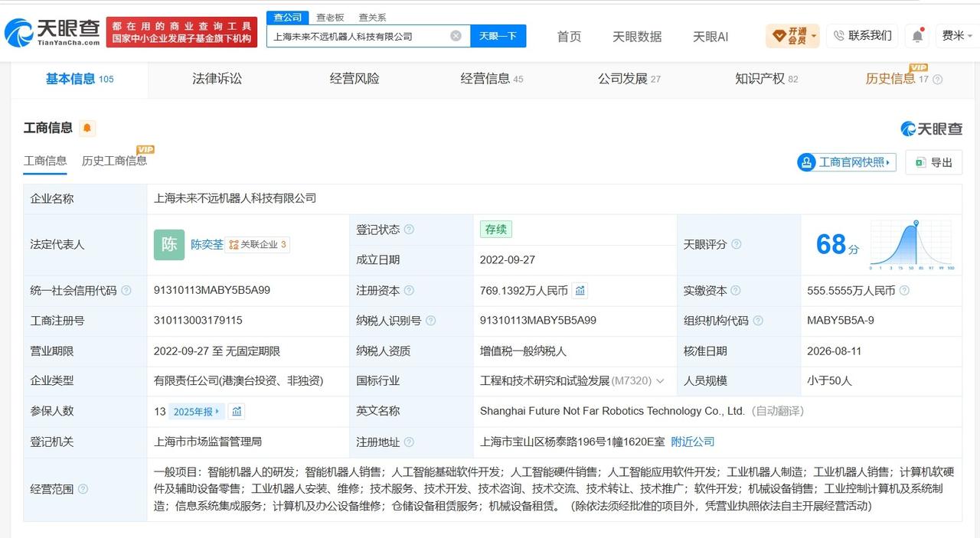980x538 pixels.
Task: Click 联系我们 contact button
Action: tap(862, 35)
